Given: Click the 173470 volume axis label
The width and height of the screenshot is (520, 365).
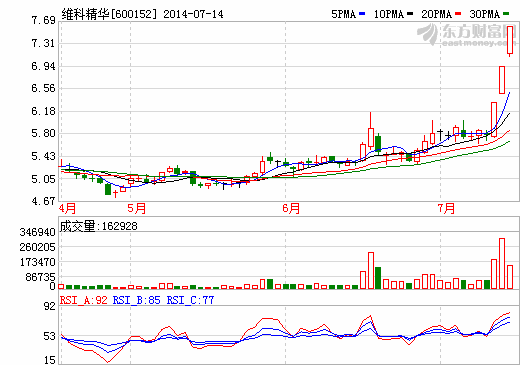Looking at the screenshot, I should (x=38, y=262).
